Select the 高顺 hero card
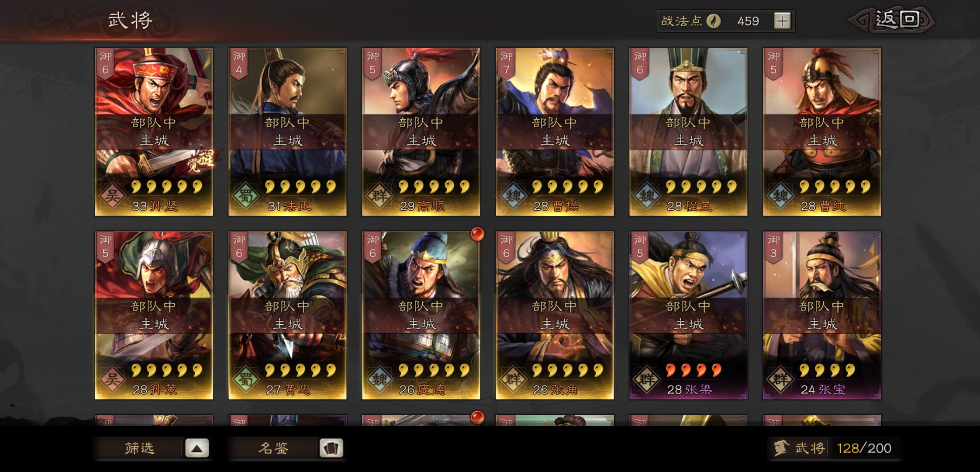980x472 pixels. click(421, 132)
